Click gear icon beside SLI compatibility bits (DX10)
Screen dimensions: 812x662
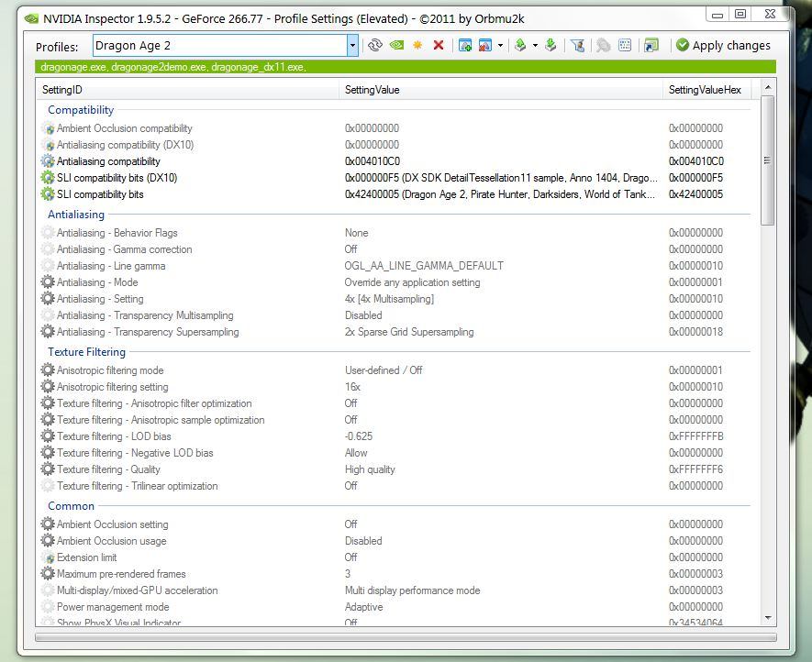point(48,178)
